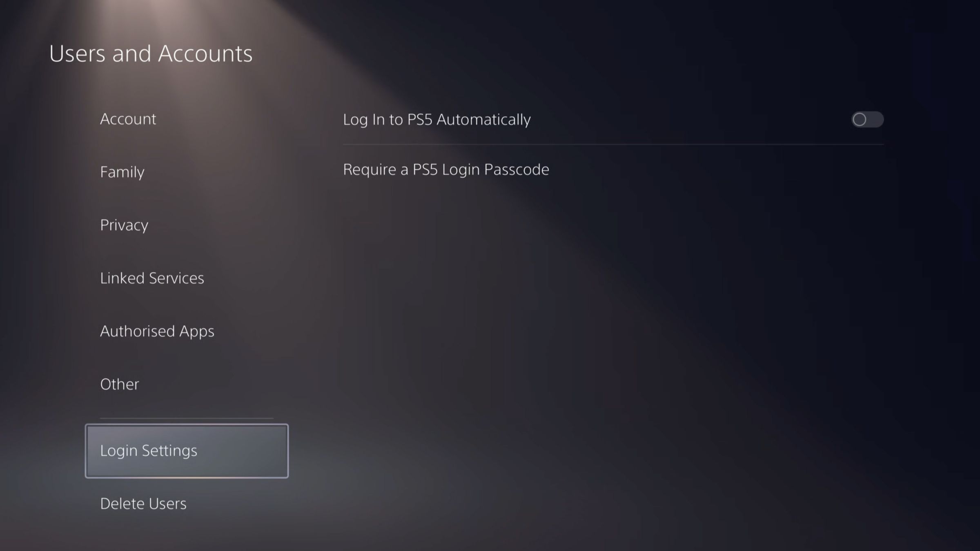Scroll down to Delete Users

coord(143,503)
